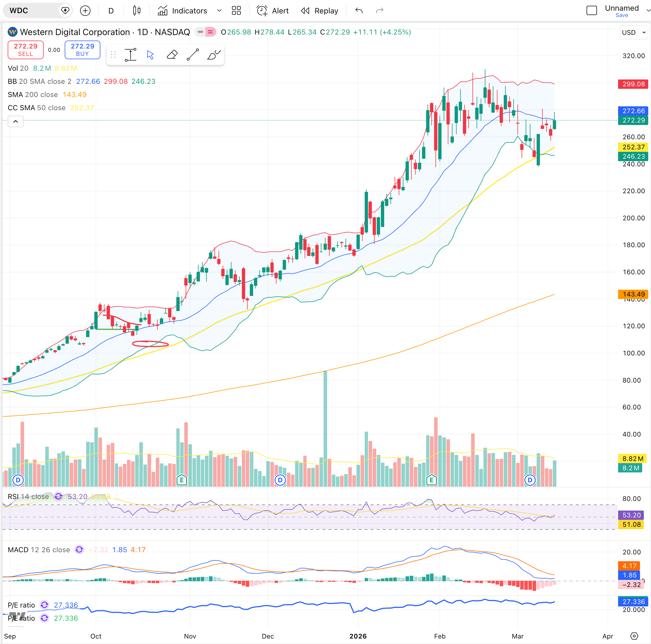The width and height of the screenshot is (651, 644).
Task: Click the undo arrow icon
Action: coord(359,11)
